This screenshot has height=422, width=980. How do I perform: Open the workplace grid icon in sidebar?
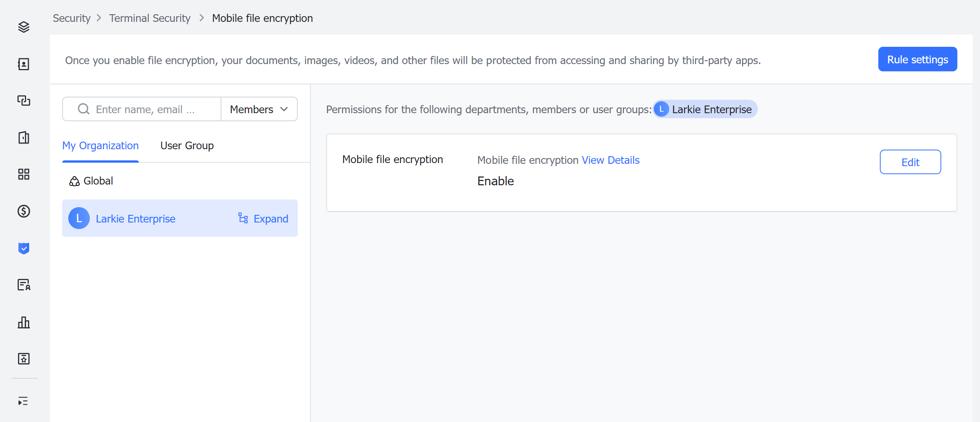click(24, 175)
